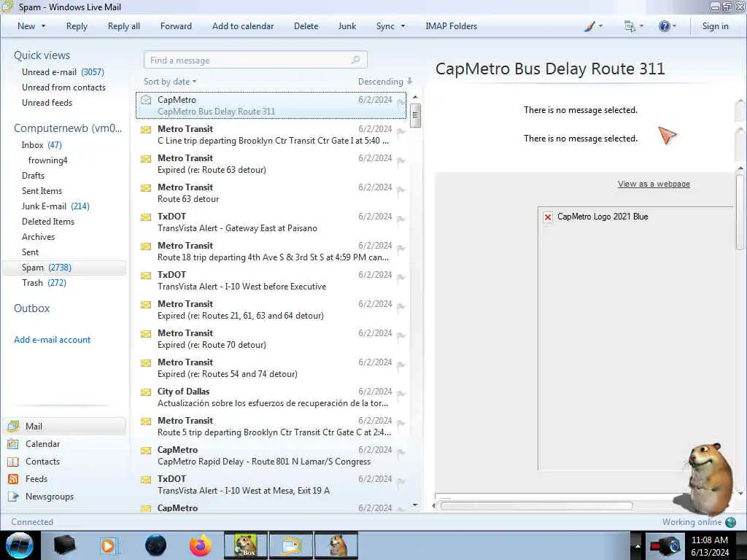Image resolution: width=747 pixels, height=560 pixels.
Task: Click Add to calendar
Action: (x=243, y=26)
